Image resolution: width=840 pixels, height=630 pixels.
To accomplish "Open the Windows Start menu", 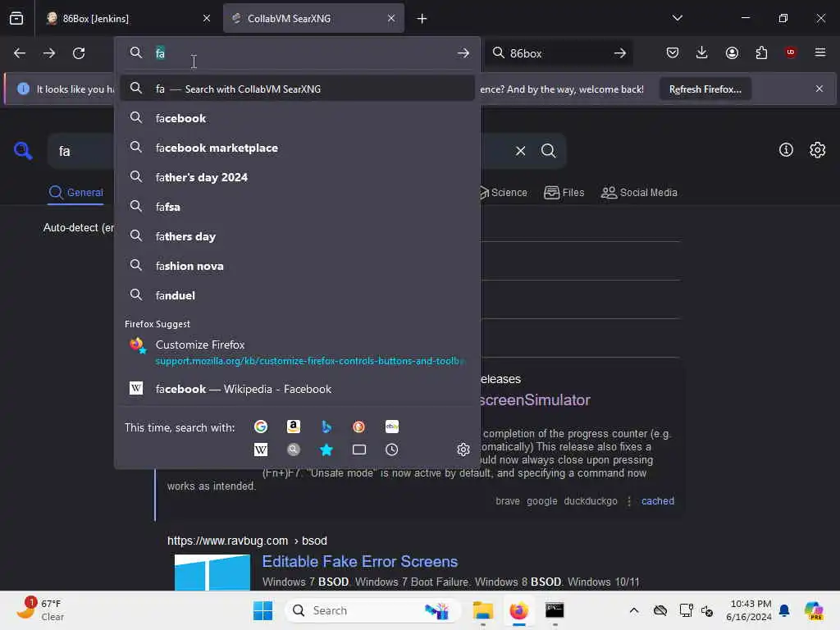I will click(262, 610).
